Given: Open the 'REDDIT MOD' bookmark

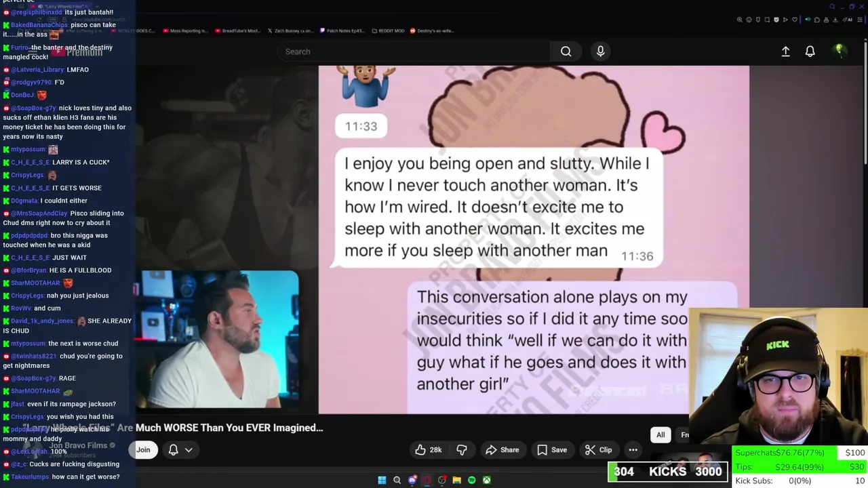Looking at the screenshot, I should coord(389,30).
